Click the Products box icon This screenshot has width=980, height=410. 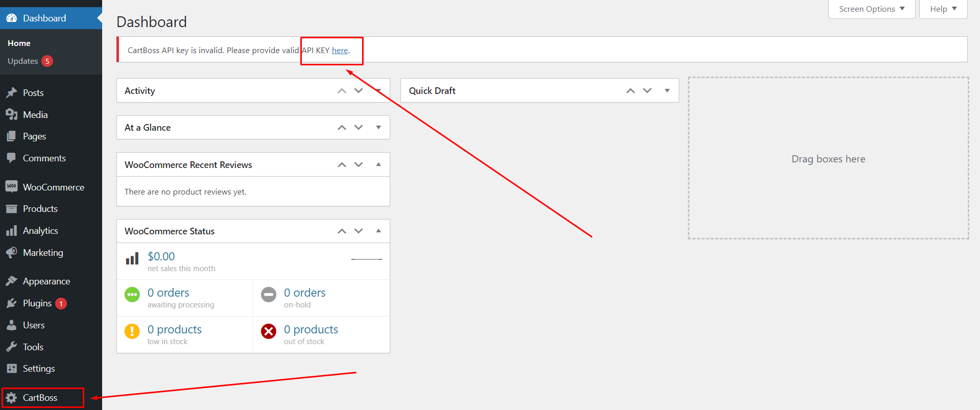coord(12,209)
